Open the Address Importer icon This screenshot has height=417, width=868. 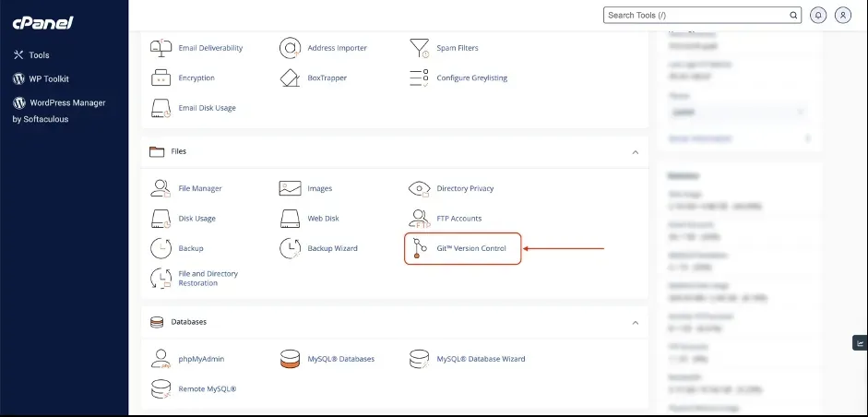pyautogui.click(x=290, y=48)
